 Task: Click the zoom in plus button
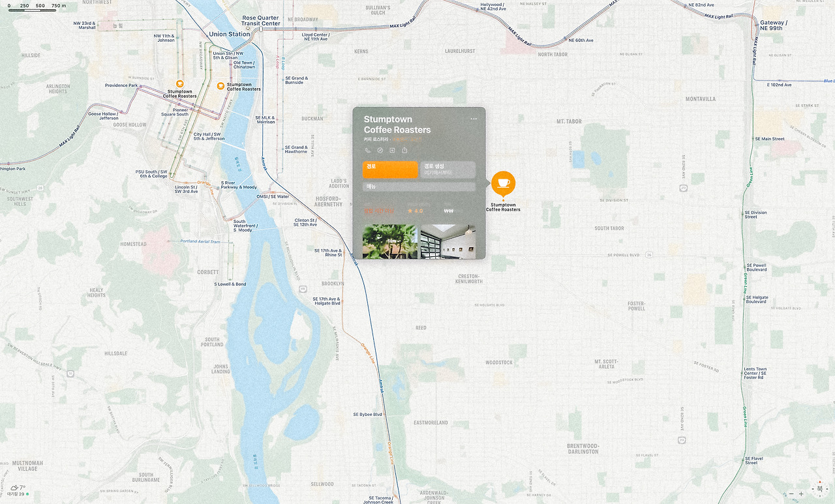click(x=801, y=494)
